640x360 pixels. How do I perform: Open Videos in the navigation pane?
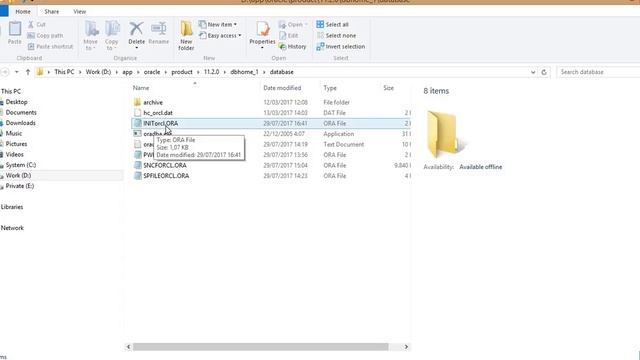click(x=14, y=155)
